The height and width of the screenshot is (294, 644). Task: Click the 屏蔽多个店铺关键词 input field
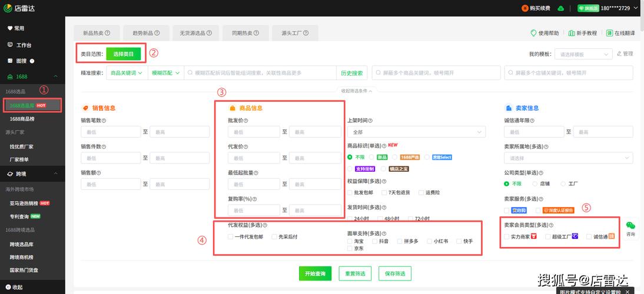coord(569,72)
